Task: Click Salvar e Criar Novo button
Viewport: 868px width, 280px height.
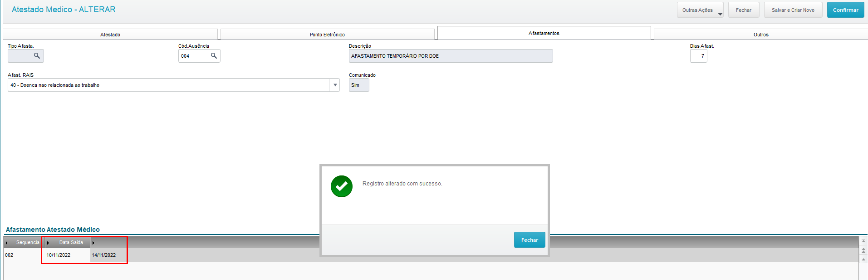Action: point(793,10)
